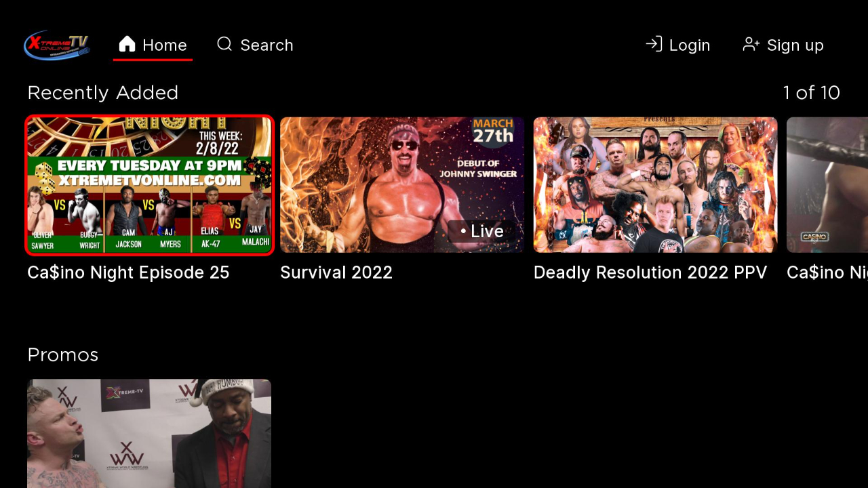Select Deadly Resolution 2022 PPV
Screen dimensions: 868x488
(655, 184)
